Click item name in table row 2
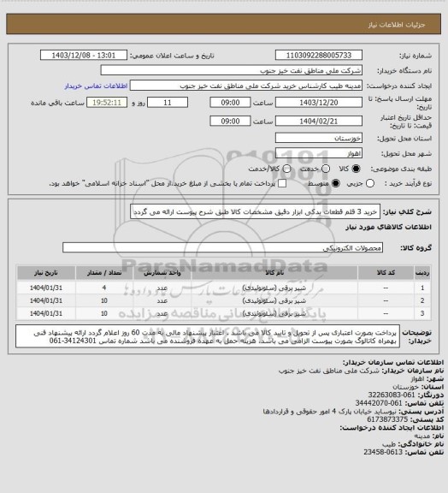The image size is (448, 493). [x=274, y=300]
